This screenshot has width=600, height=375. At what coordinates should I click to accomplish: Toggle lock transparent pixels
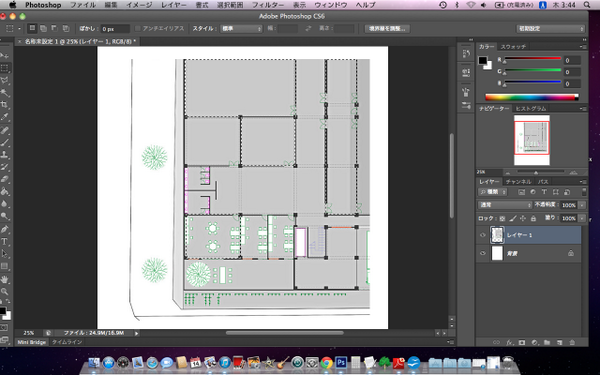point(502,218)
